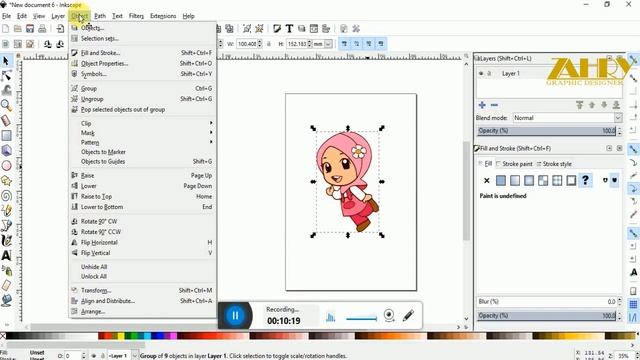This screenshot has width=640, height=360.
Task: Open the Blend mode Normal dropdown
Action: point(567,118)
